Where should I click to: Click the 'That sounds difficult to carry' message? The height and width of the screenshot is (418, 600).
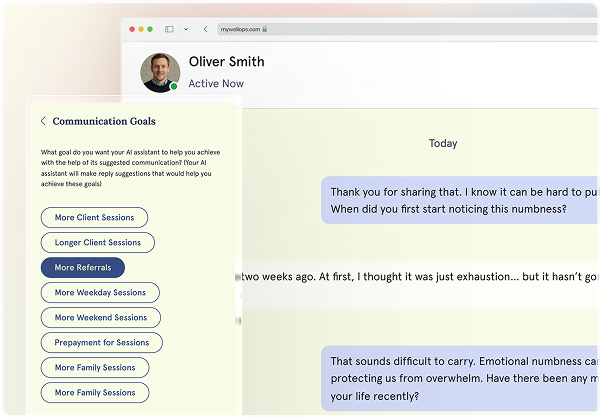click(x=461, y=378)
